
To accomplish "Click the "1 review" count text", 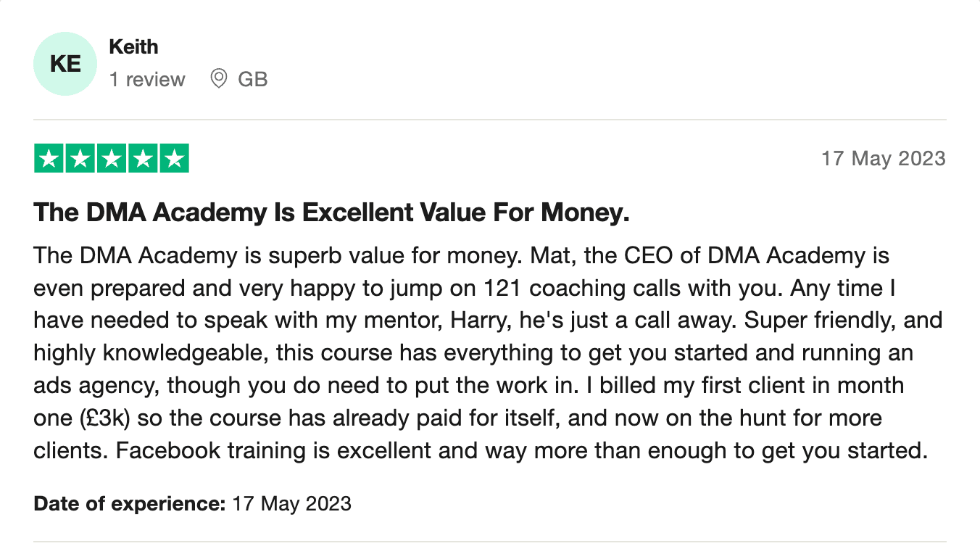I will pyautogui.click(x=147, y=79).
